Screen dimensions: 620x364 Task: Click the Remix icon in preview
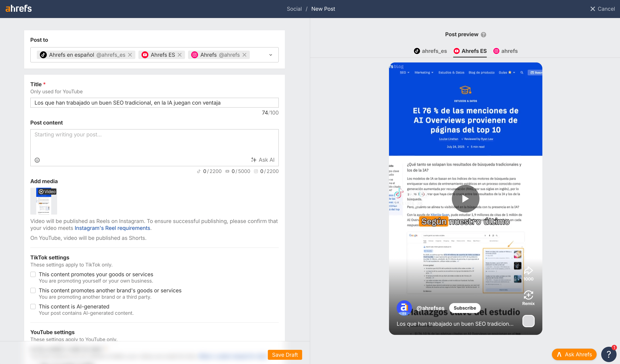529,295
